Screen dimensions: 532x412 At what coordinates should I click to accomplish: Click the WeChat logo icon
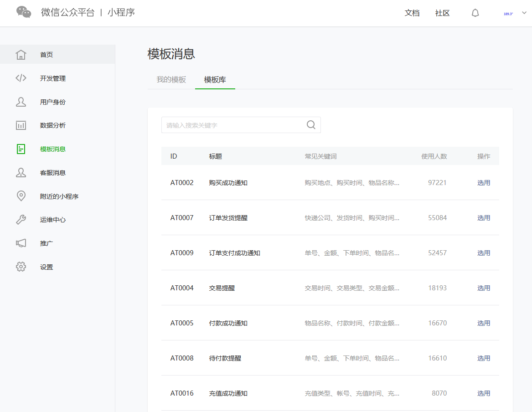click(24, 13)
